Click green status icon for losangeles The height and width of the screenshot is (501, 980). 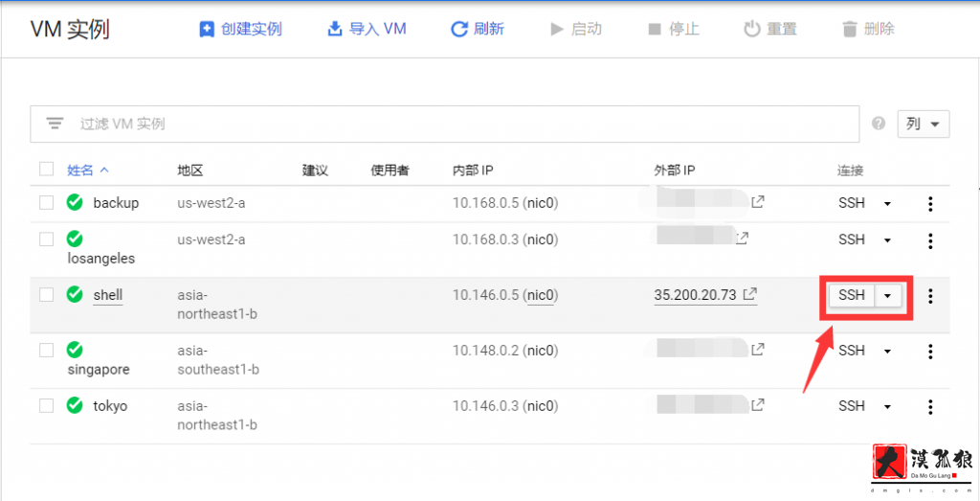click(x=75, y=239)
